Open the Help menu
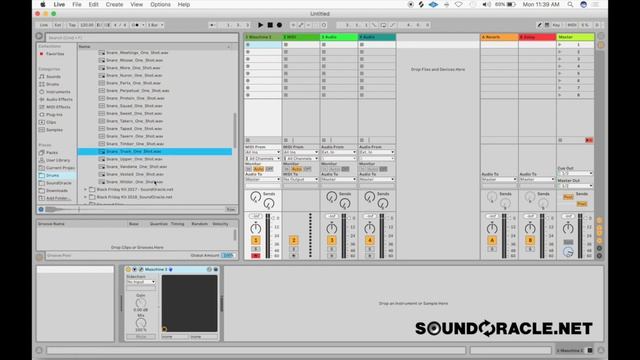This screenshot has width=640, height=360. click(x=184, y=4)
